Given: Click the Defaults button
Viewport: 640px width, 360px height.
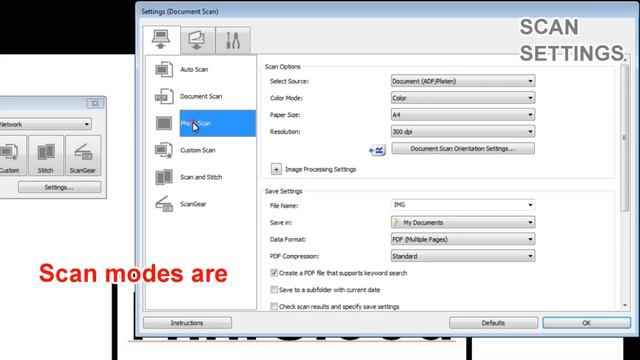Looking at the screenshot, I should [493, 323].
